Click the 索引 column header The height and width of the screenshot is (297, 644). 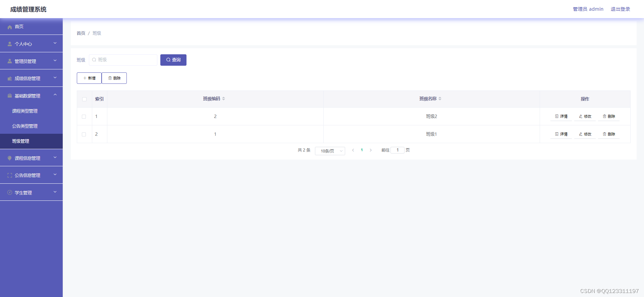99,99
